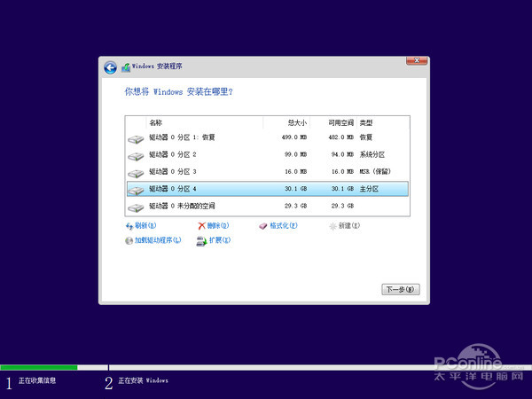Close the Windows setup dialog
The image size is (532, 399).
click(x=417, y=60)
